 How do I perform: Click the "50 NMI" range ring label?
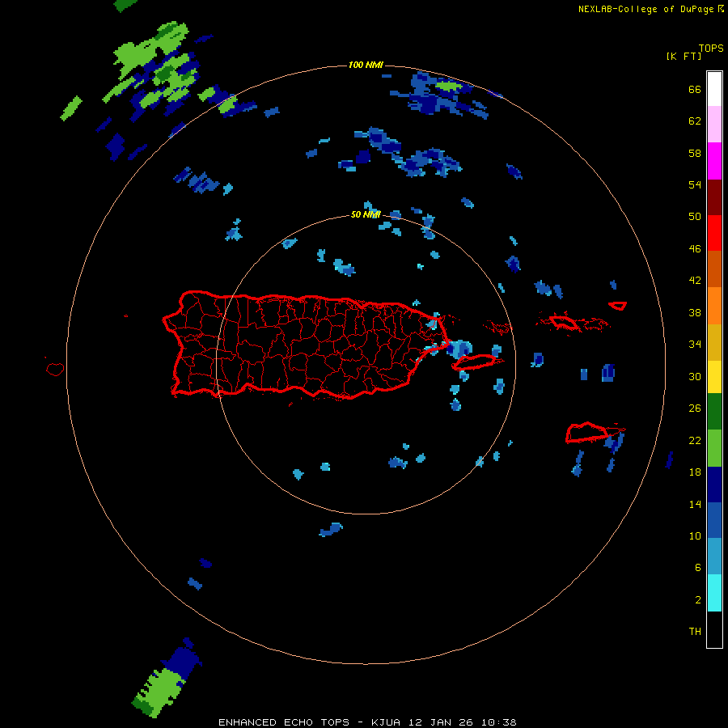[x=366, y=214]
